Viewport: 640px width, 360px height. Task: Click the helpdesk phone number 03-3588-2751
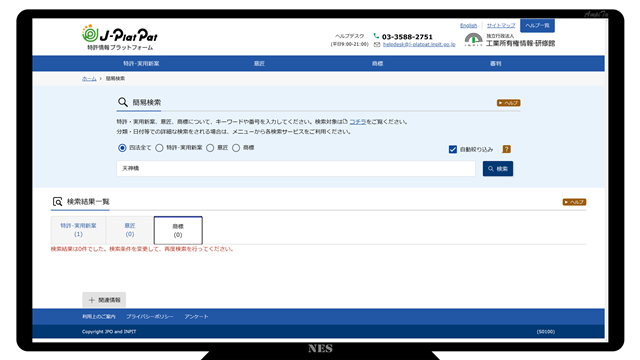tap(407, 37)
